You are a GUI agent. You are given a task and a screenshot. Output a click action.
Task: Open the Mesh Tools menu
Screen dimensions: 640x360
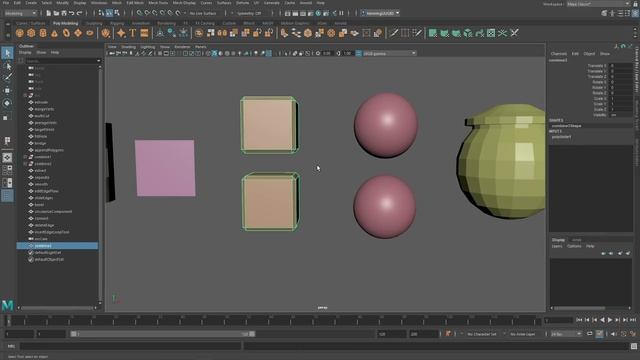point(158,3)
